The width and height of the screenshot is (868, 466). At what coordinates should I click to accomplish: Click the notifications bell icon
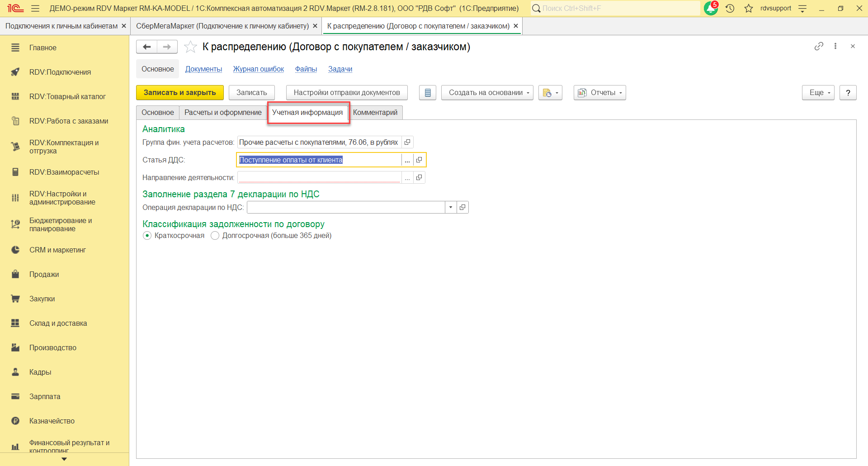710,8
